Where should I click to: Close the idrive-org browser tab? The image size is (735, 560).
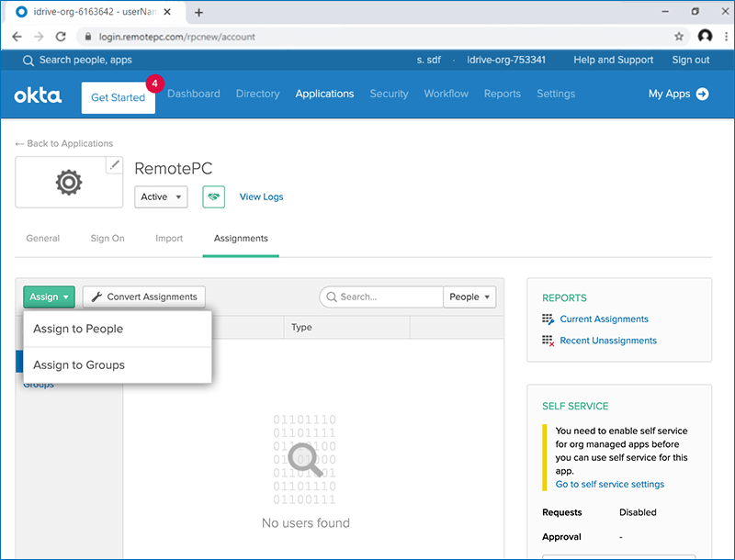167,12
